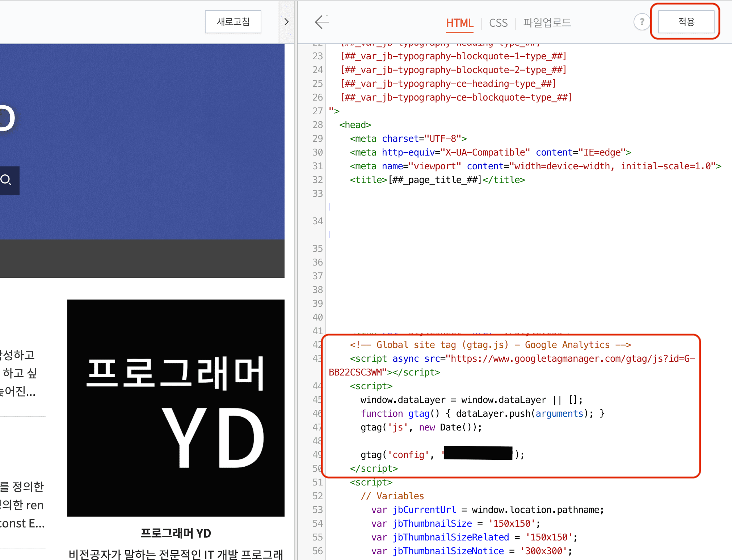
Task: Click the 프로그래머 YD profile thumbnail
Action: (176, 408)
